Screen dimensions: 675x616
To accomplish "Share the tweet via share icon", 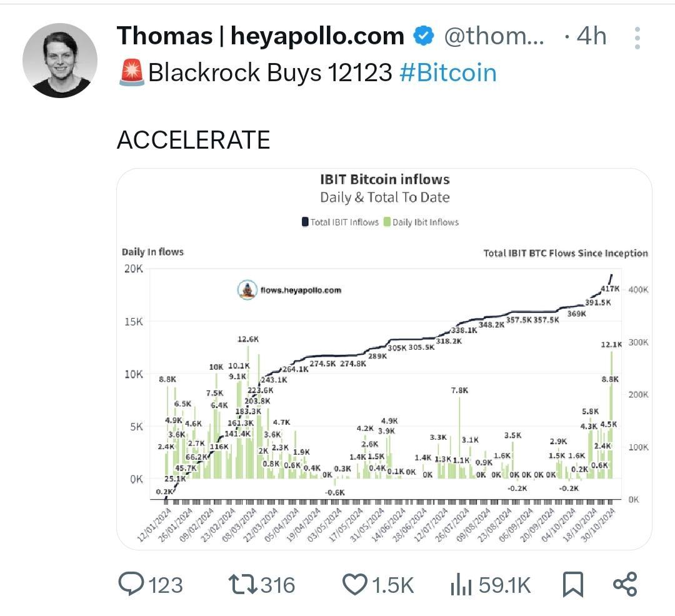I will pyautogui.click(x=625, y=584).
